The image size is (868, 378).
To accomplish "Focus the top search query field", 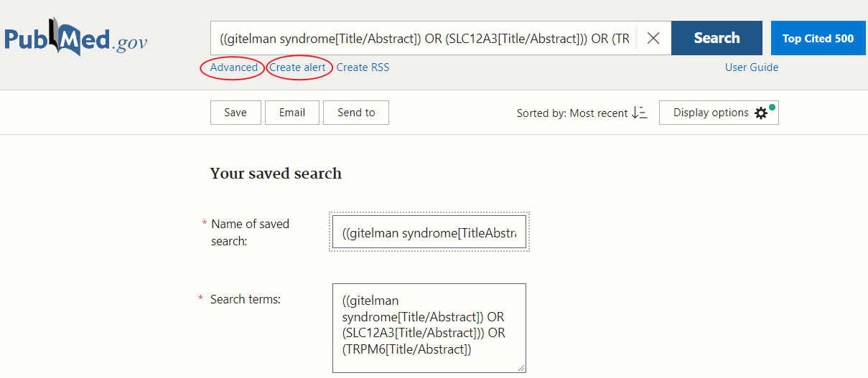I will [x=424, y=39].
